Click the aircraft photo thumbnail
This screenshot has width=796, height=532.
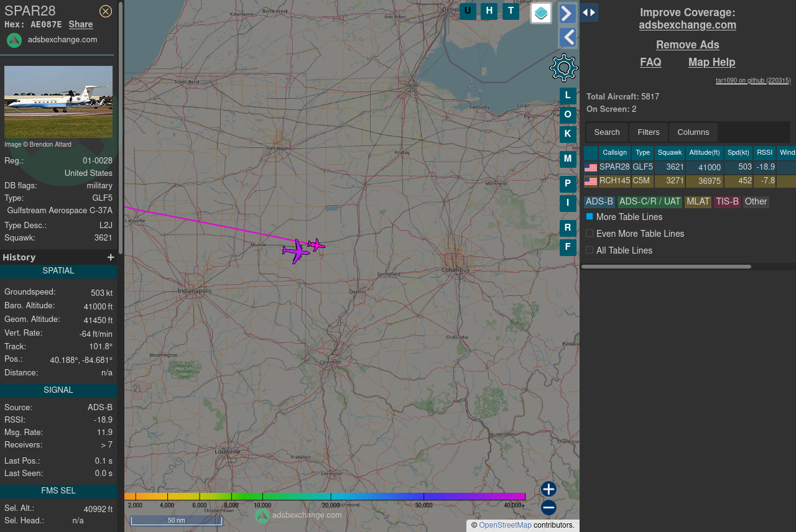click(x=58, y=102)
